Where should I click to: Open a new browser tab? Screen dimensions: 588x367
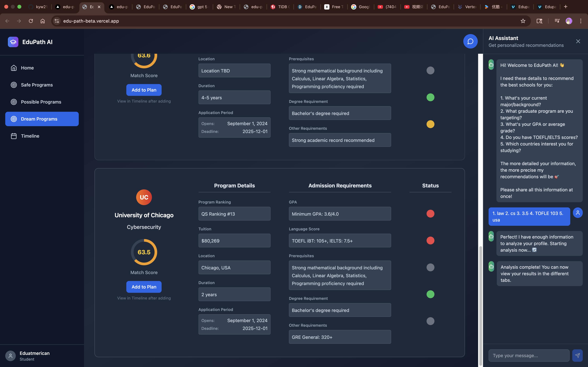coord(566,7)
